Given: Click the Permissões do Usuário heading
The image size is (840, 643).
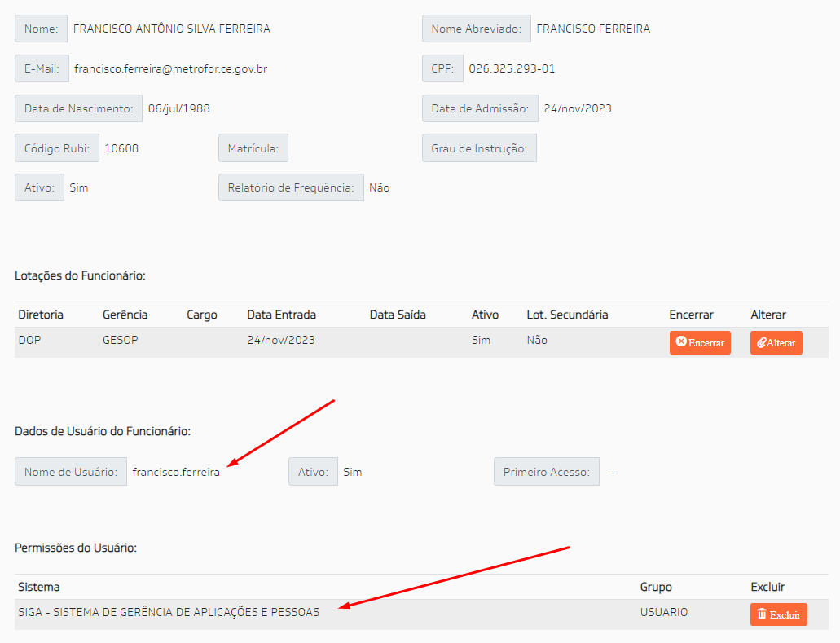Looking at the screenshot, I should tap(76, 548).
